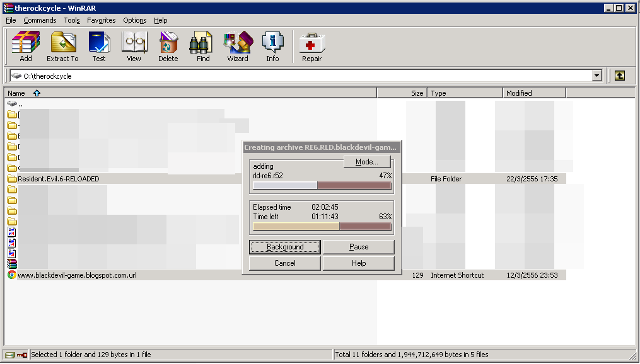Click the drive icon in status bar
This screenshot has height=364, width=640.
[10, 355]
